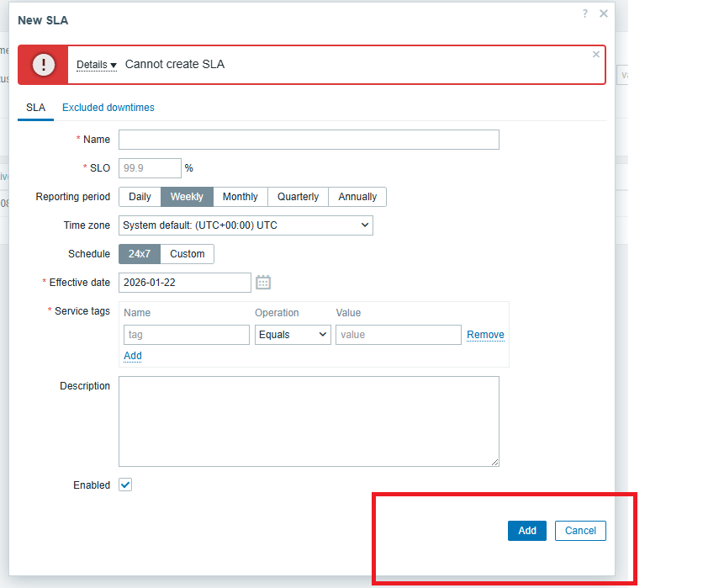
Task: Close the New SLA dialog
Action: [x=603, y=13]
